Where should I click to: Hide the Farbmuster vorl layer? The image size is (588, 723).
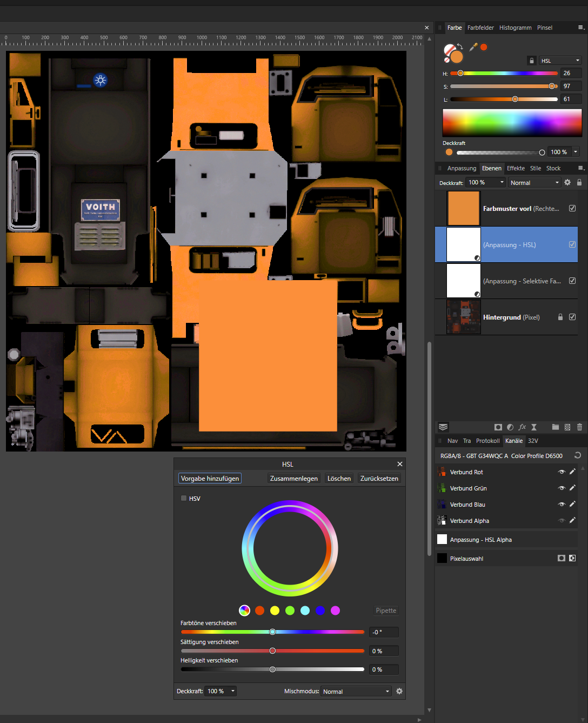(572, 208)
